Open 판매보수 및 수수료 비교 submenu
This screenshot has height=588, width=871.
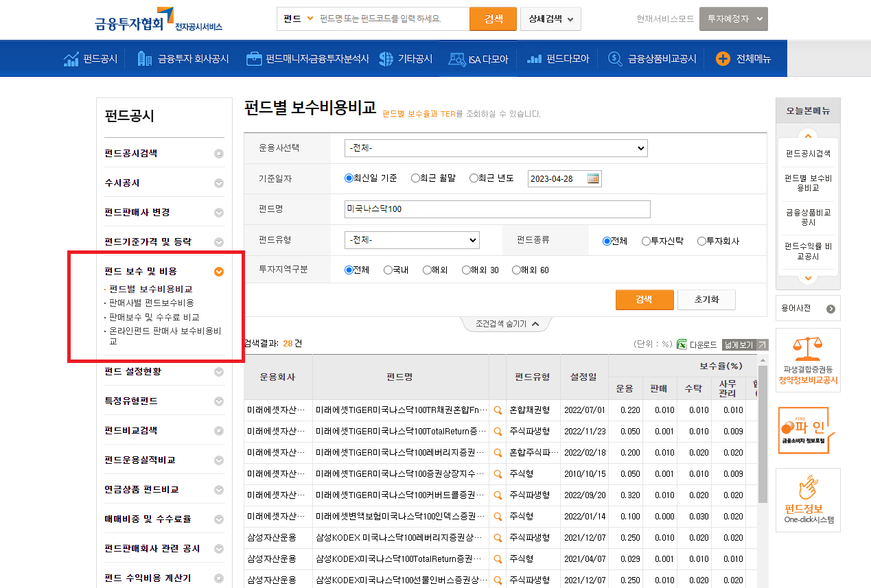(154, 318)
